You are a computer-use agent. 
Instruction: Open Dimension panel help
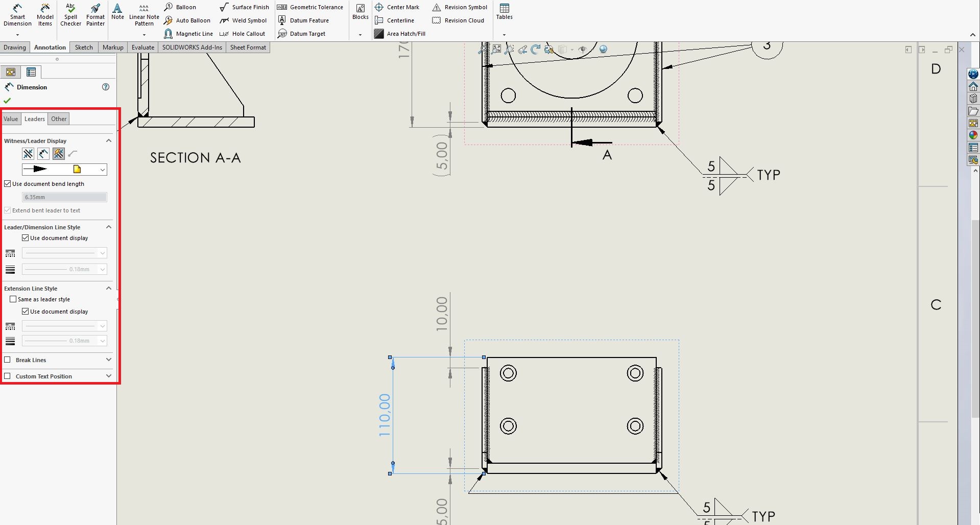(106, 87)
